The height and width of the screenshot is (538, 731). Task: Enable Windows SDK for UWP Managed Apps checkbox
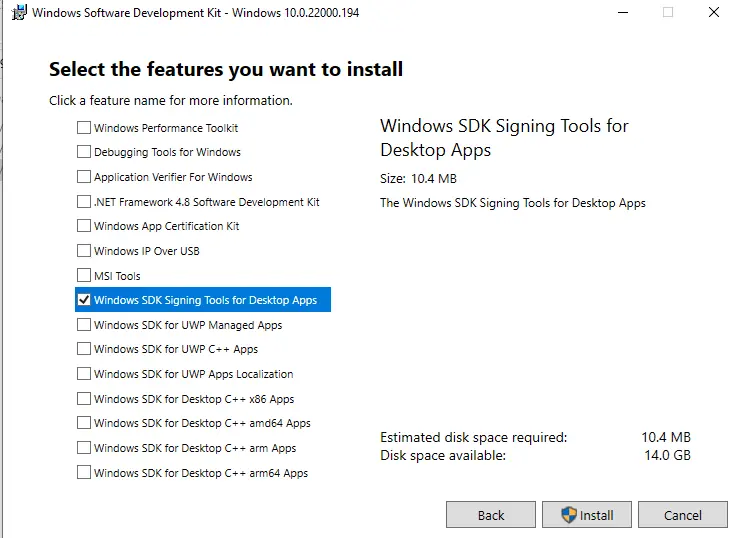tap(84, 325)
